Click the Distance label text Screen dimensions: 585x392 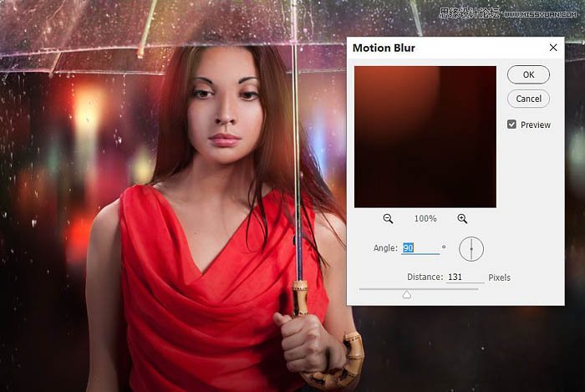424,277
